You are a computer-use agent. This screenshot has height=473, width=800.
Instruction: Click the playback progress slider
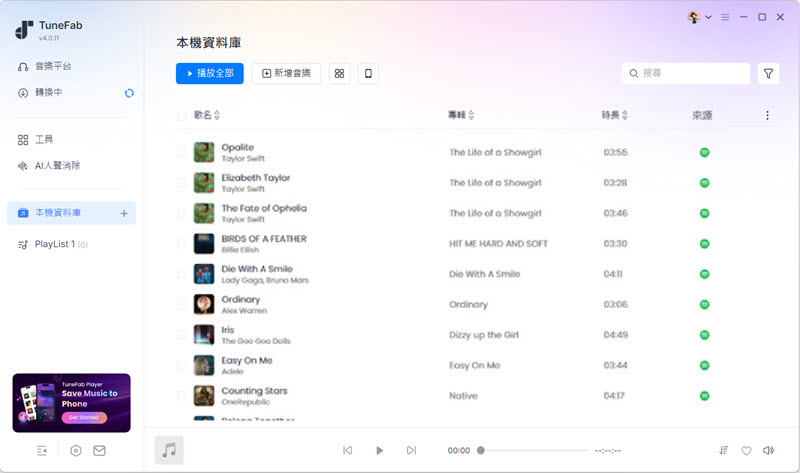point(533,451)
